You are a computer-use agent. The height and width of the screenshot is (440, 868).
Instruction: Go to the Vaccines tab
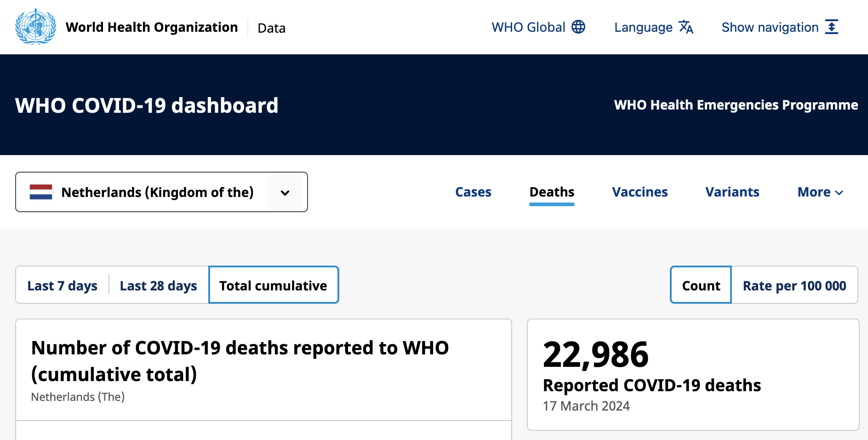tap(640, 192)
